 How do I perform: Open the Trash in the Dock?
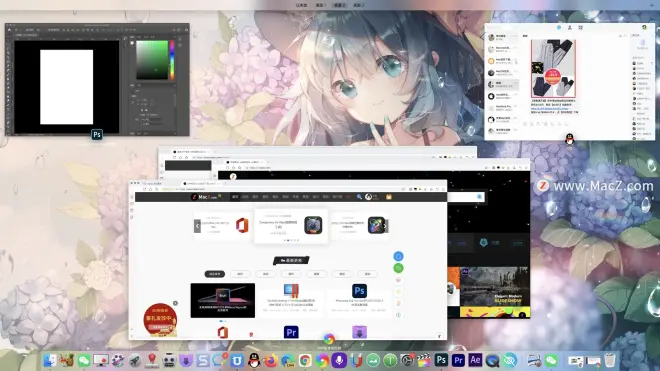click(x=610, y=360)
